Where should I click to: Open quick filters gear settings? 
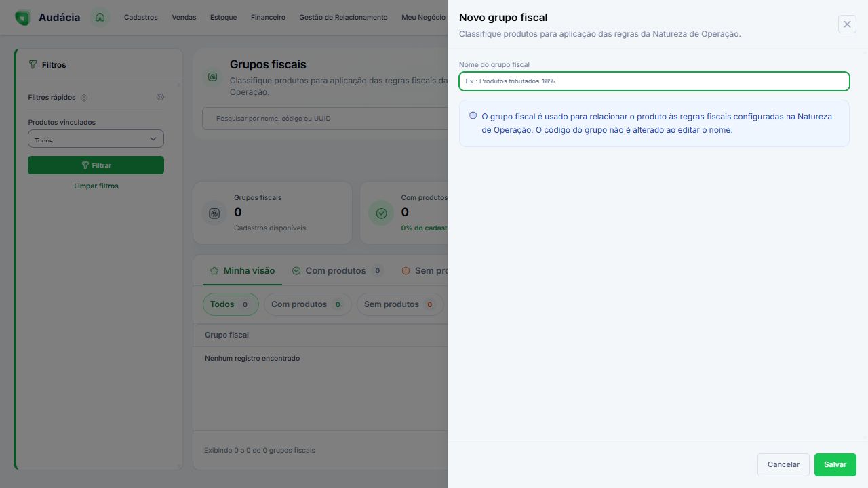(x=160, y=97)
